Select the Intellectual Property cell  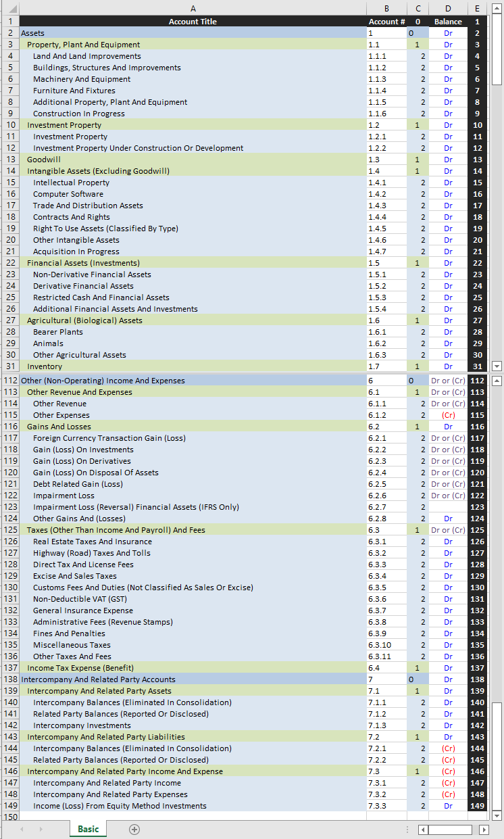coord(193,183)
